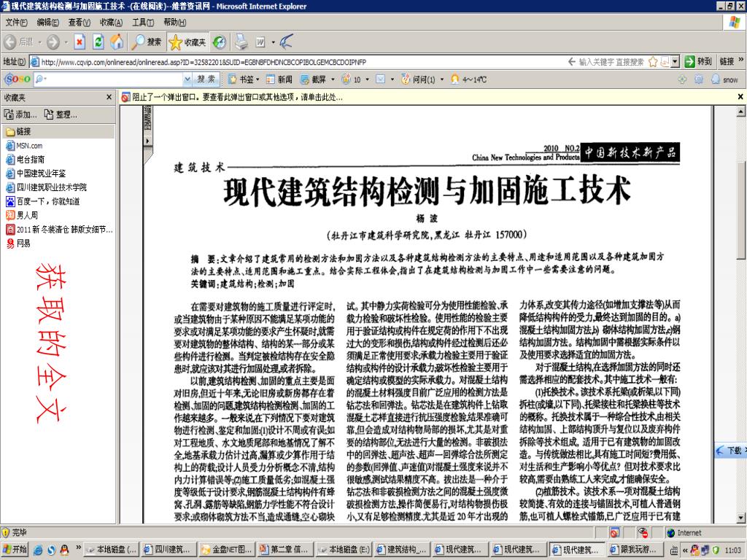Viewport: 747px width, 560px height.
Task: Go to the Home page icon
Action: (x=117, y=42)
